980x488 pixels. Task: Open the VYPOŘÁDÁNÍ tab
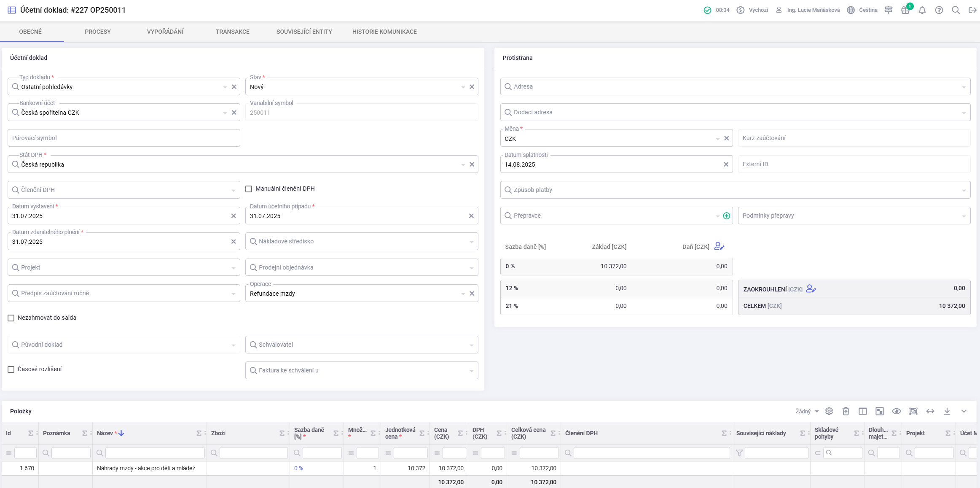coord(165,32)
